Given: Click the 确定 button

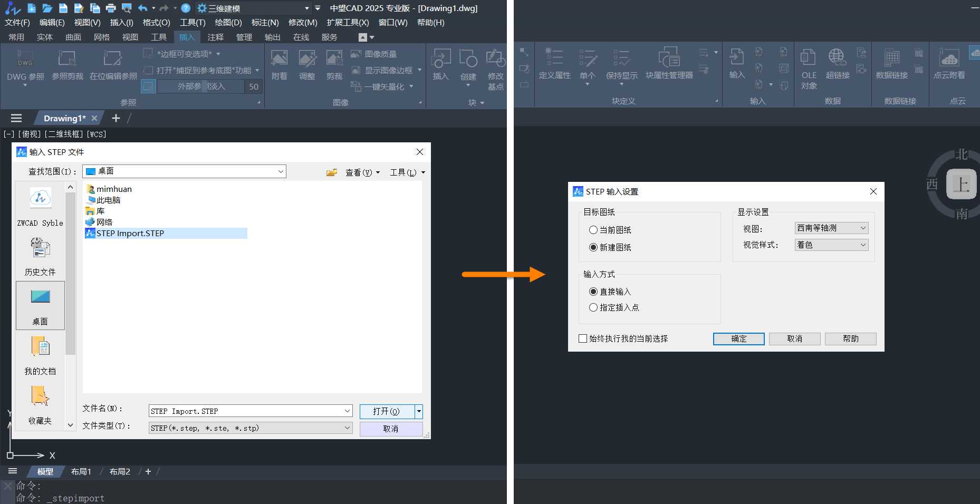Looking at the screenshot, I should 738,338.
